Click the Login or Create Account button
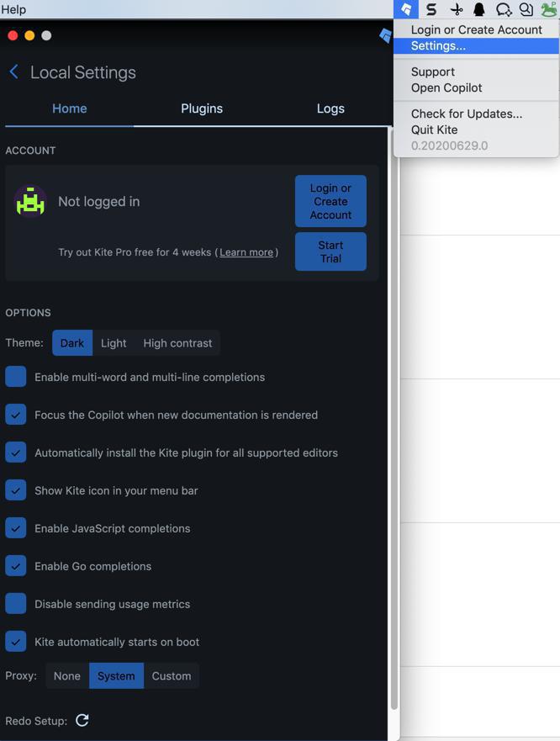This screenshot has width=560, height=741. [330, 201]
